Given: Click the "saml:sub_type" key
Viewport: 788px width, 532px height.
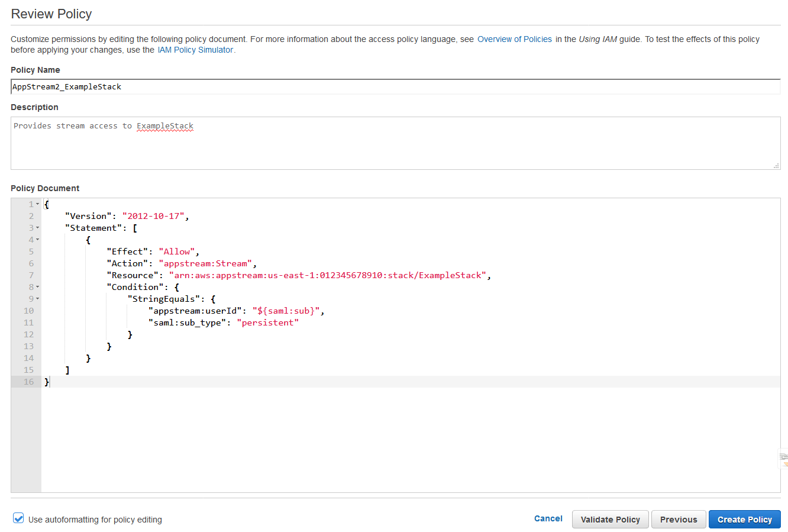Looking at the screenshot, I should tap(187, 323).
